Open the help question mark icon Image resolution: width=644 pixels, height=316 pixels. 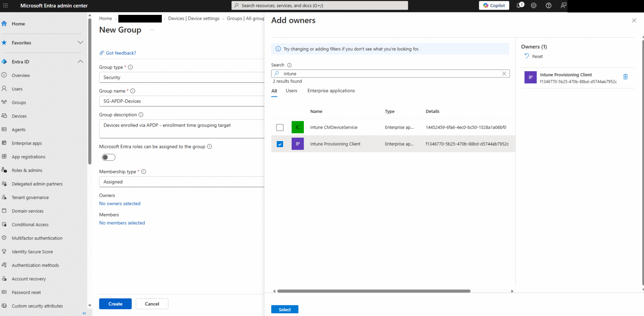pyautogui.click(x=549, y=6)
